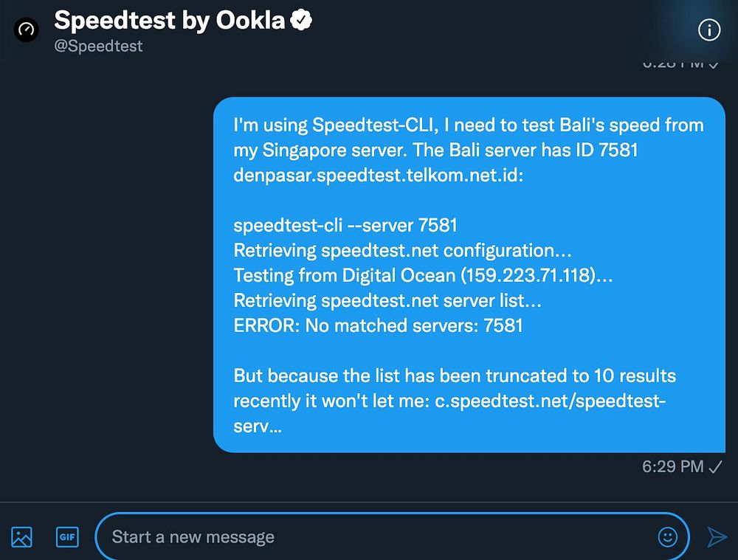Screen dimensions: 738x560
Task: Click the 'ERROR: No matched servers: 7581' line
Action: pyautogui.click(x=378, y=325)
